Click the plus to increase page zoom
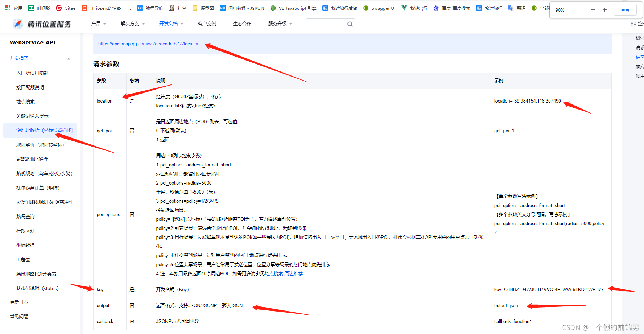The image size is (644, 334). pyautogui.click(x=604, y=10)
